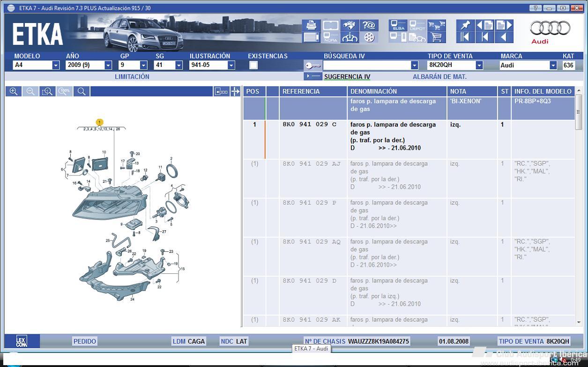Zoom in on the illustration
The image size is (588, 367).
[14, 92]
